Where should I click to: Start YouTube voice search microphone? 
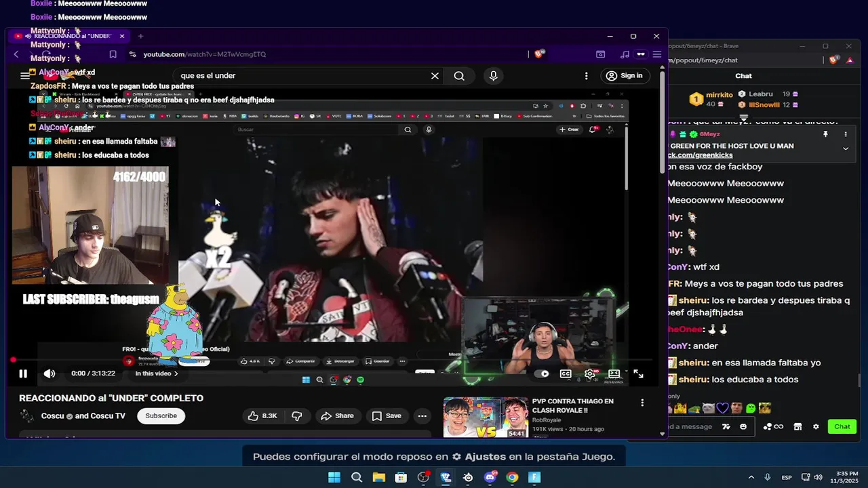494,76
